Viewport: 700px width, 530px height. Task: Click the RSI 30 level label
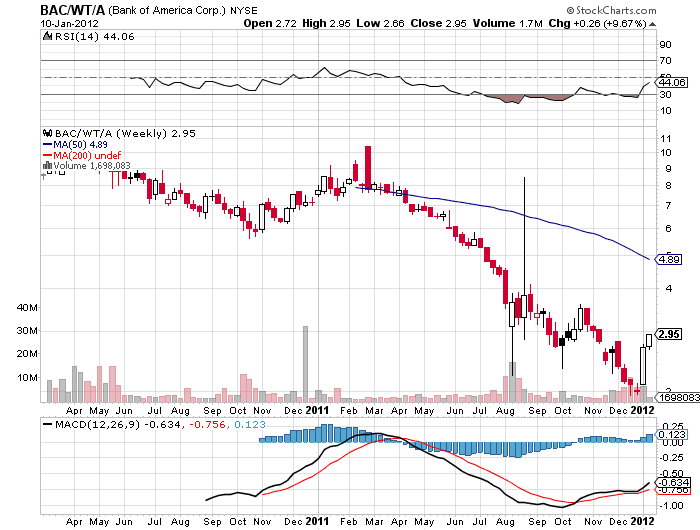[666, 94]
